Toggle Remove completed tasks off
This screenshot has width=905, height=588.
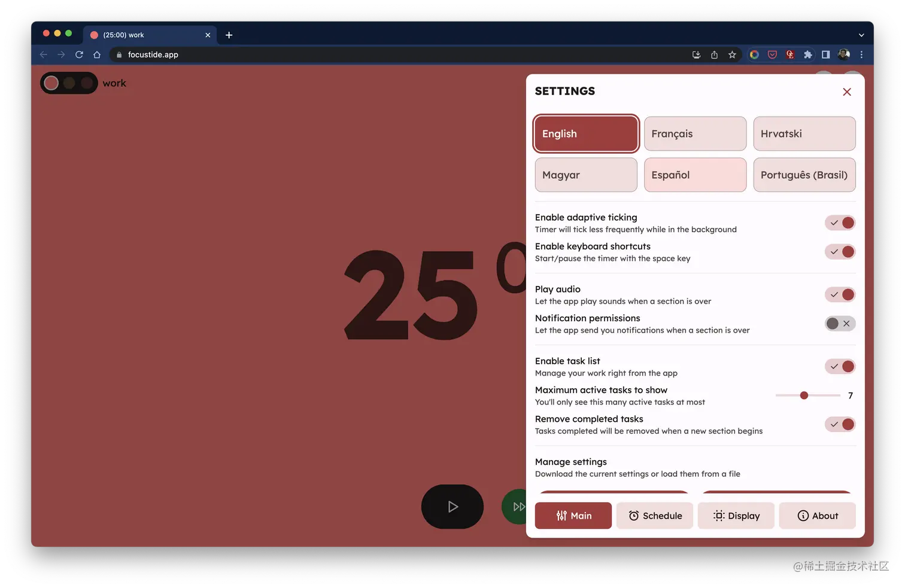840,425
